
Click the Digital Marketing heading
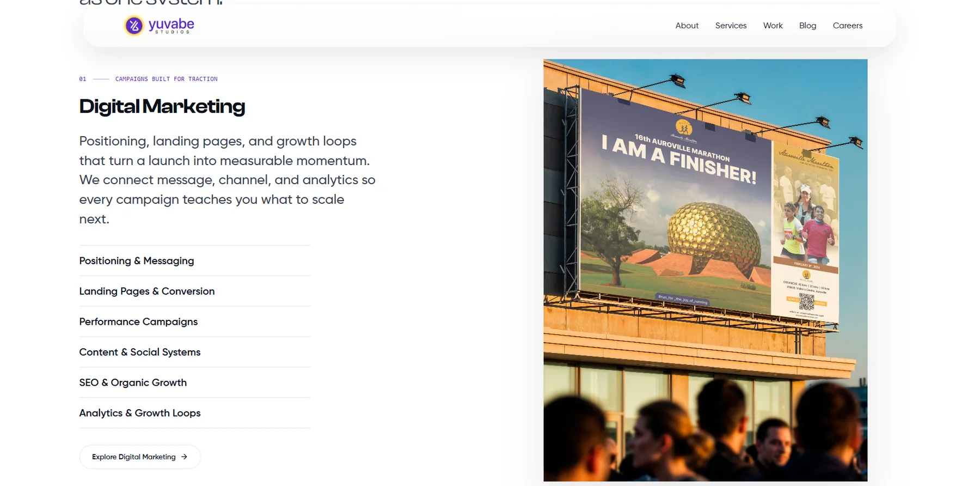(162, 106)
